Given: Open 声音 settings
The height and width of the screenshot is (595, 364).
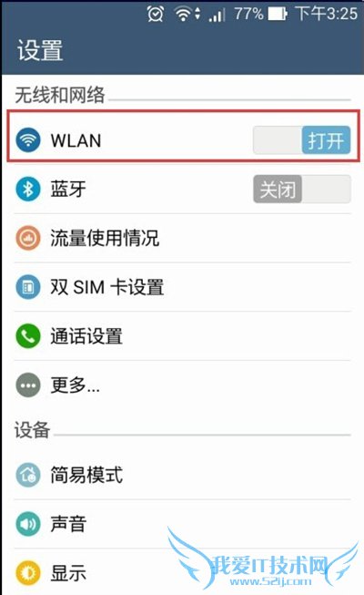Looking at the screenshot, I should pyautogui.click(x=182, y=524).
